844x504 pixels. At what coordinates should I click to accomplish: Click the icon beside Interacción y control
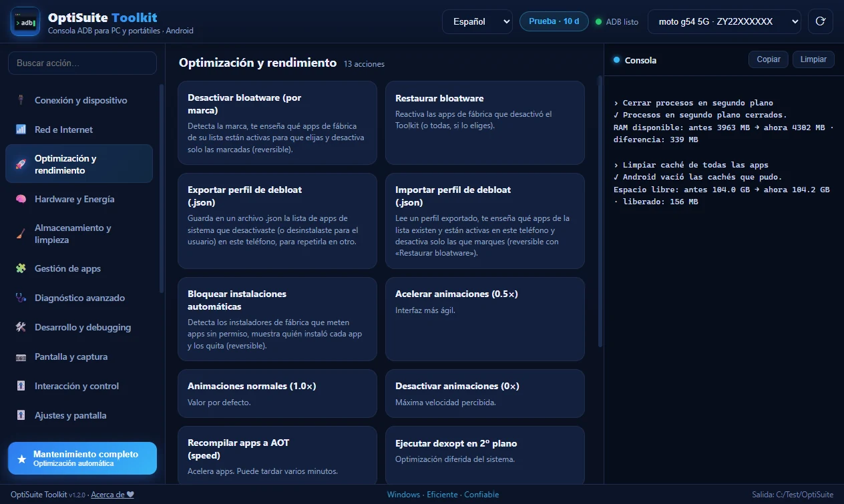(x=21, y=386)
